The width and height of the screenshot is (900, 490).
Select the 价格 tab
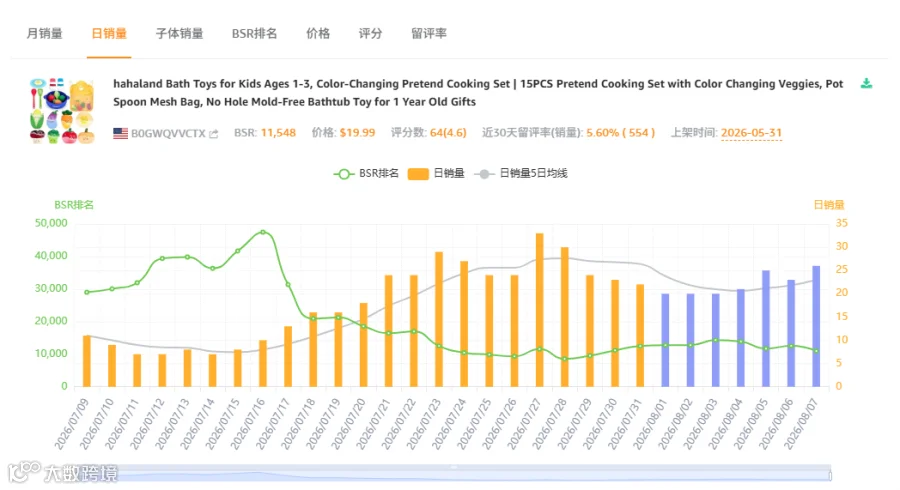click(318, 33)
